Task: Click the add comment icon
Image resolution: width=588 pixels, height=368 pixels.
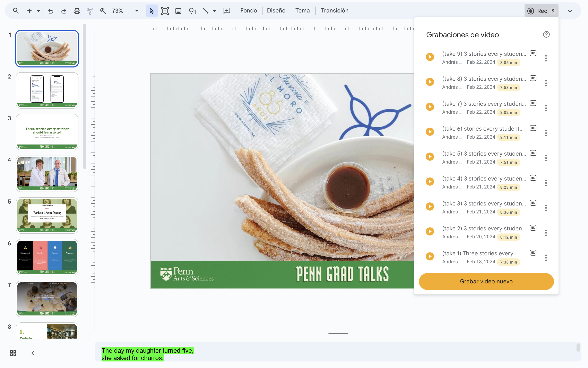Action: coord(227,11)
